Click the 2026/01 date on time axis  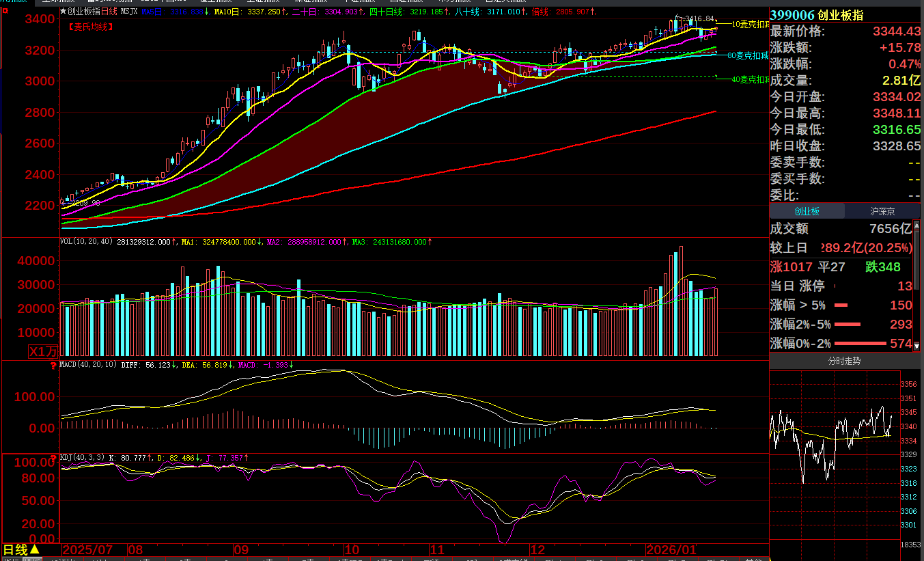(672, 550)
